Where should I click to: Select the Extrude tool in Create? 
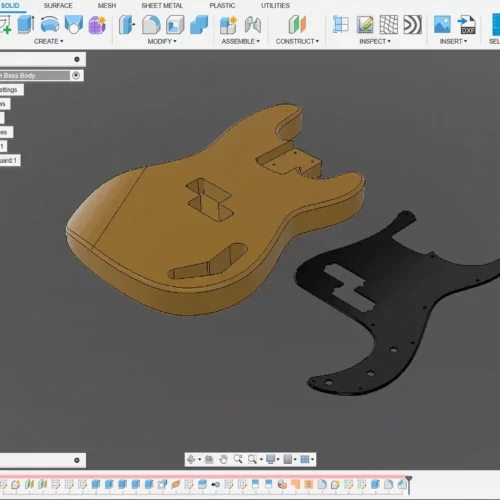click(25, 24)
